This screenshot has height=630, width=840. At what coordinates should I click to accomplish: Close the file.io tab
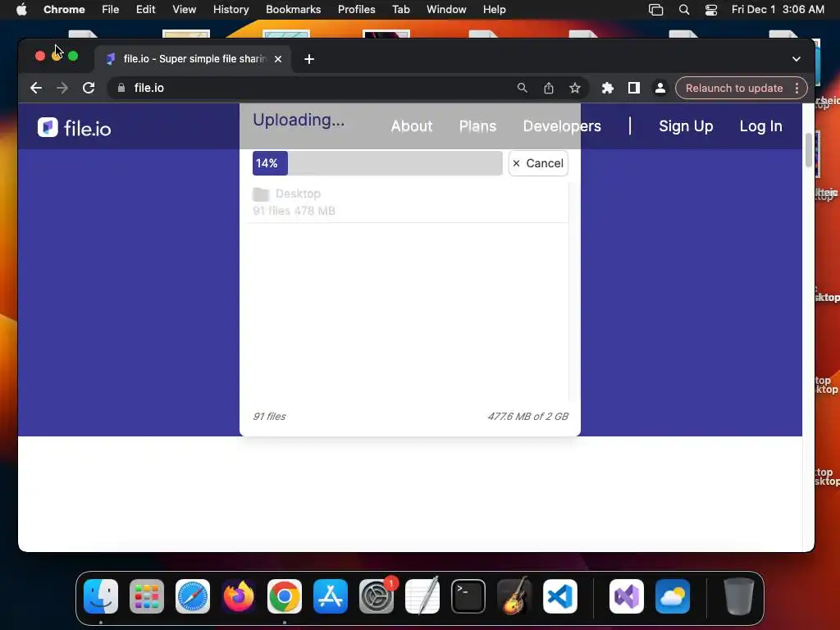pos(278,59)
